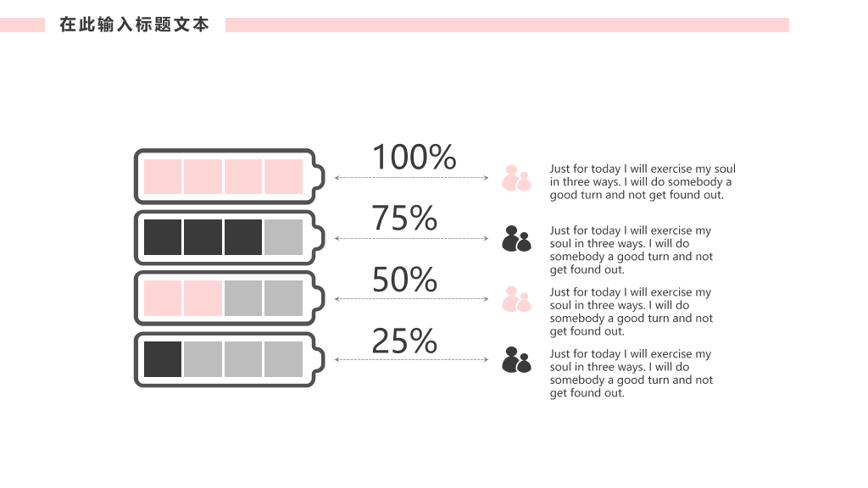This screenshot has height=488, width=868.
Task: Select the 25% percentage label
Action: point(404,341)
